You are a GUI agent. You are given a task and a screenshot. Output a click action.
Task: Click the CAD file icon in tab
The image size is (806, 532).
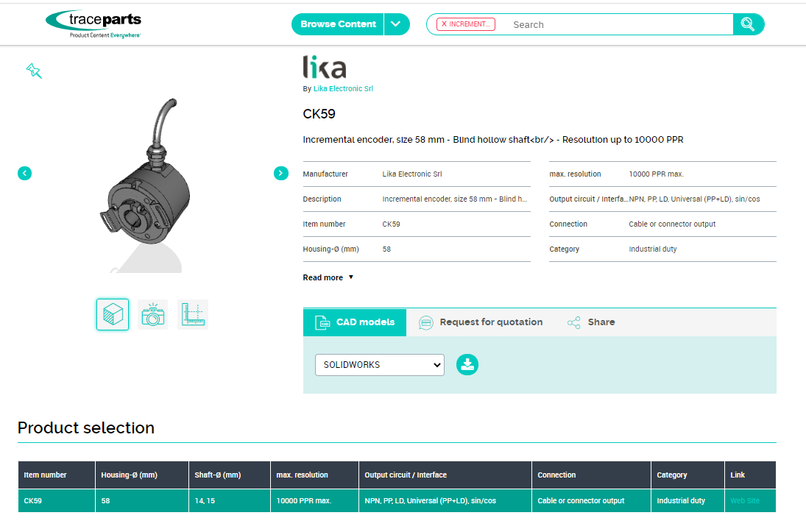click(322, 322)
